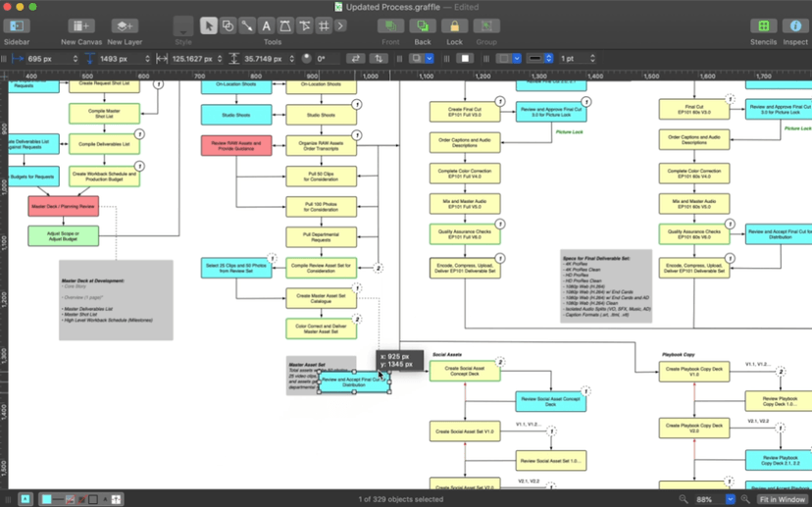The width and height of the screenshot is (812, 507).
Task: Open the Style toolbar well
Action: [183, 25]
